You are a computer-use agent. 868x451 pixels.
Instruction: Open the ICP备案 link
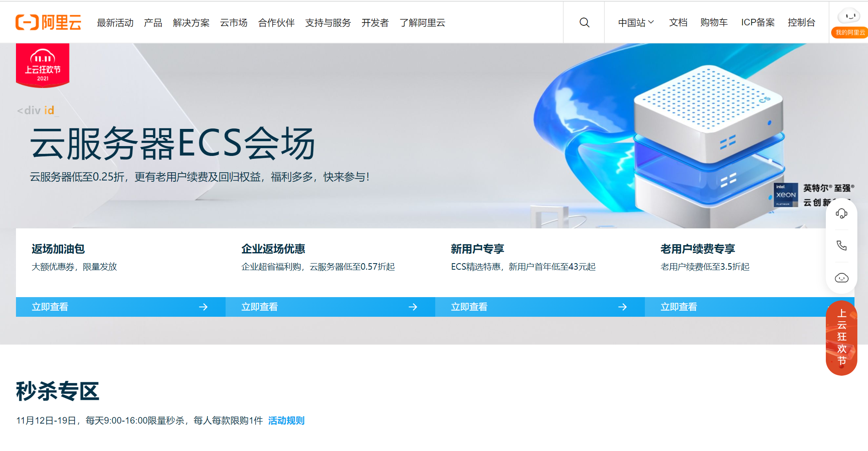point(758,23)
